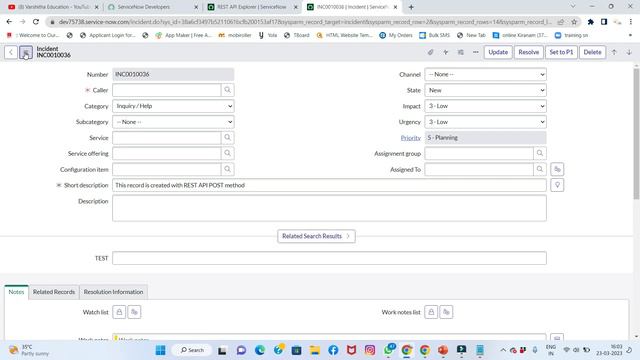Viewport: 640px width, 360px height.
Task: Click into the Caller field
Action: click(x=167, y=90)
